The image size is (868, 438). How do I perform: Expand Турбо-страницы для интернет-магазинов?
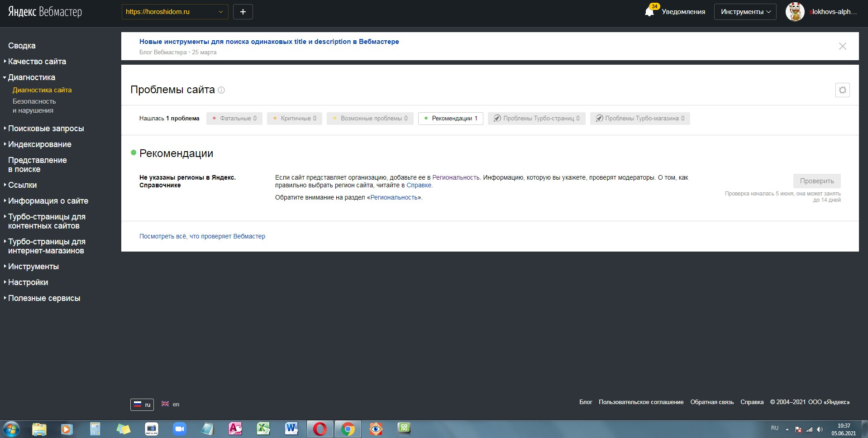(x=47, y=246)
